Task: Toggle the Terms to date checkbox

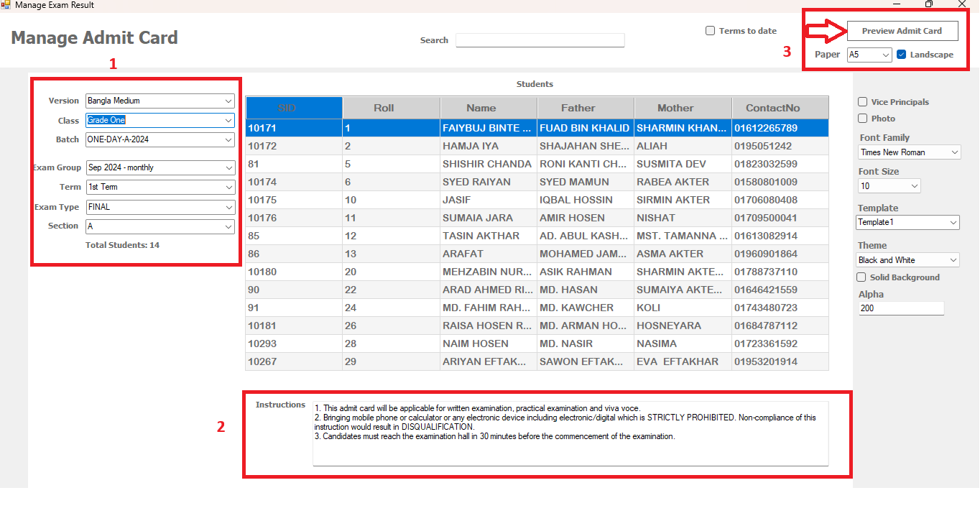Action: point(710,31)
